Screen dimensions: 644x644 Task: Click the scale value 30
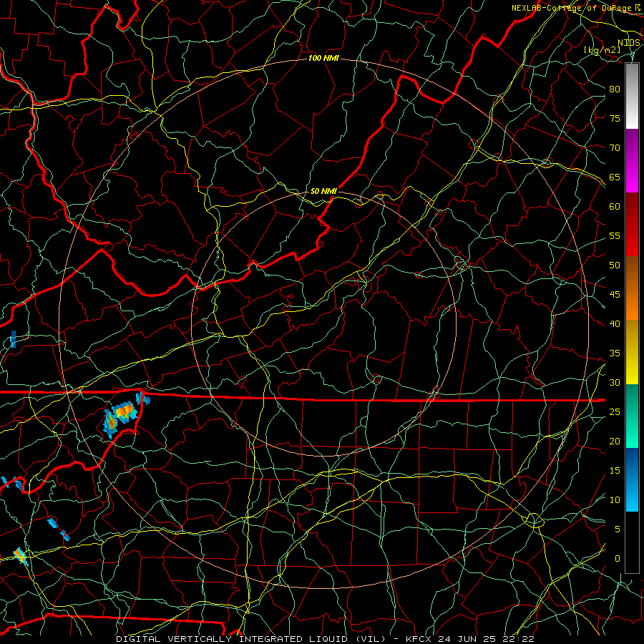pos(615,382)
